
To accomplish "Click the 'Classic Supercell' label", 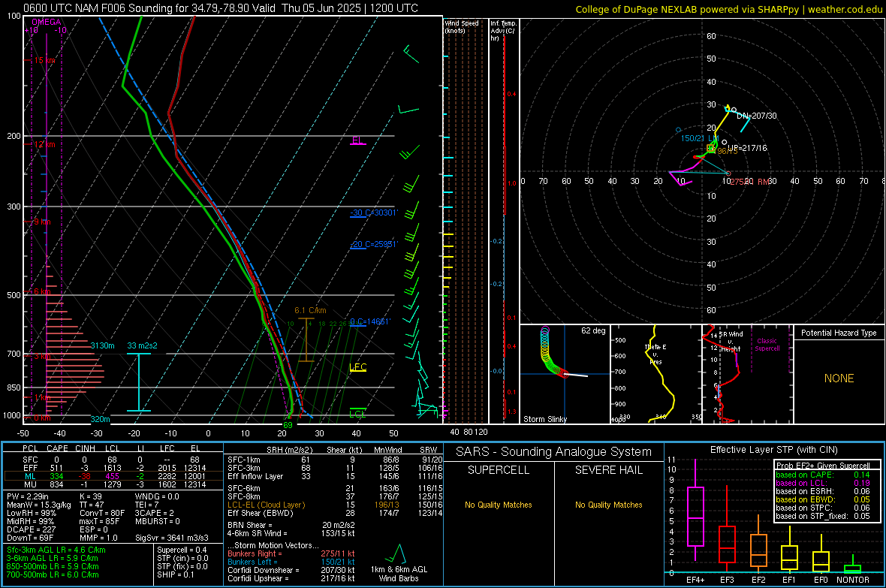I will [x=767, y=345].
